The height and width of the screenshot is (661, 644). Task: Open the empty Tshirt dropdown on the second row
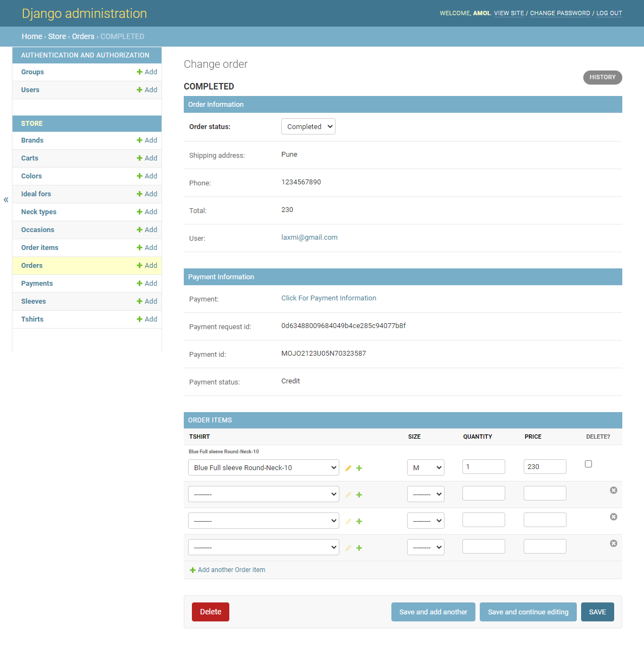point(263,493)
